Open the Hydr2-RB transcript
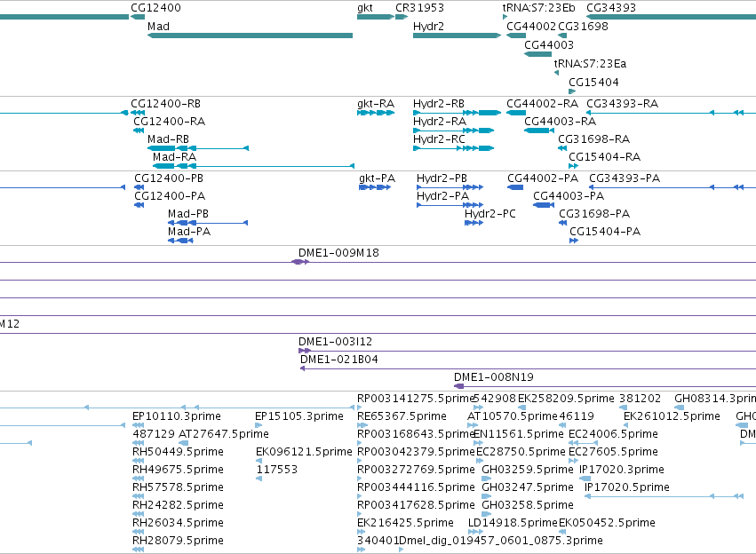756x554 pixels. (x=458, y=113)
